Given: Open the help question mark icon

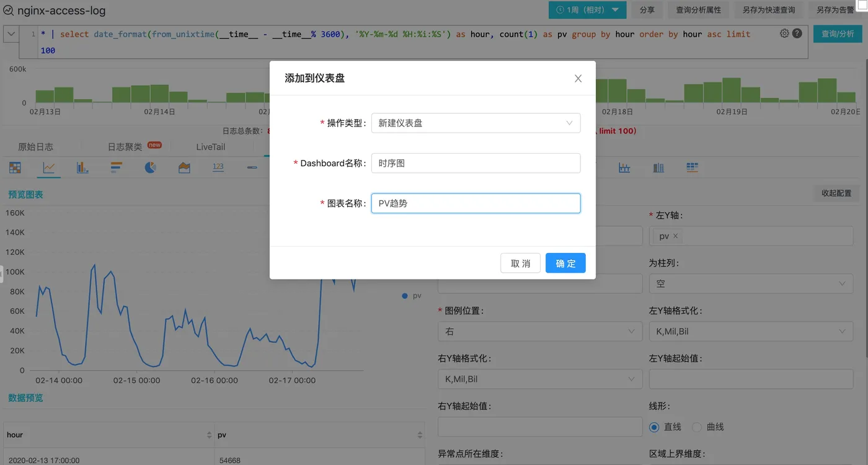Looking at the screenshot, I should (x=797, y=33).
